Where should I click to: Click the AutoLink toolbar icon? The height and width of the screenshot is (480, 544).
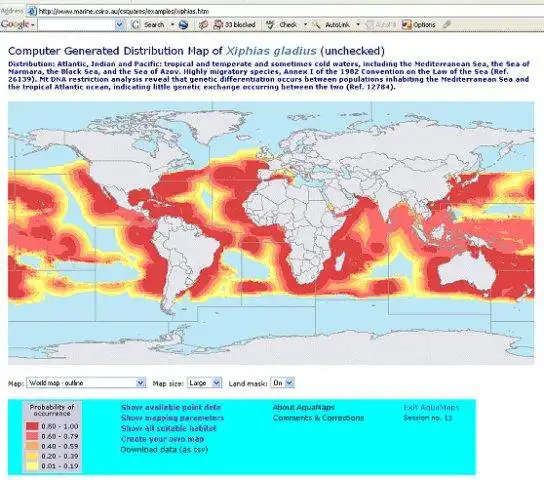(x=331, y=25)
